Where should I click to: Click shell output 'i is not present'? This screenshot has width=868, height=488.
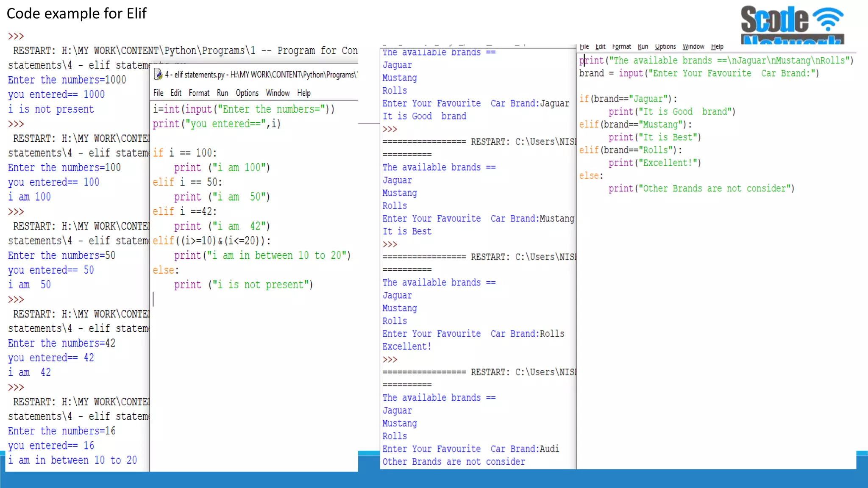(x=51, y=109)
